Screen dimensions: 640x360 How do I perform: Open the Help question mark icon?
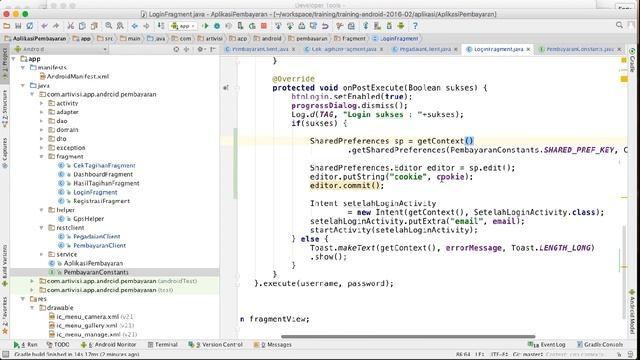415,26
